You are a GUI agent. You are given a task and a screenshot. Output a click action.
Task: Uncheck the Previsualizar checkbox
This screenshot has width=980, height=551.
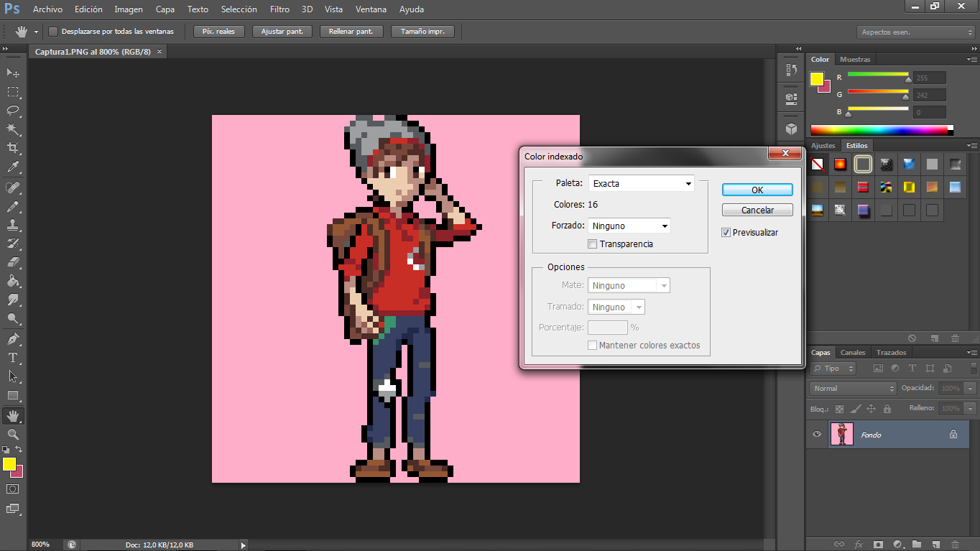pyautogui.click(x=726, y=233)
